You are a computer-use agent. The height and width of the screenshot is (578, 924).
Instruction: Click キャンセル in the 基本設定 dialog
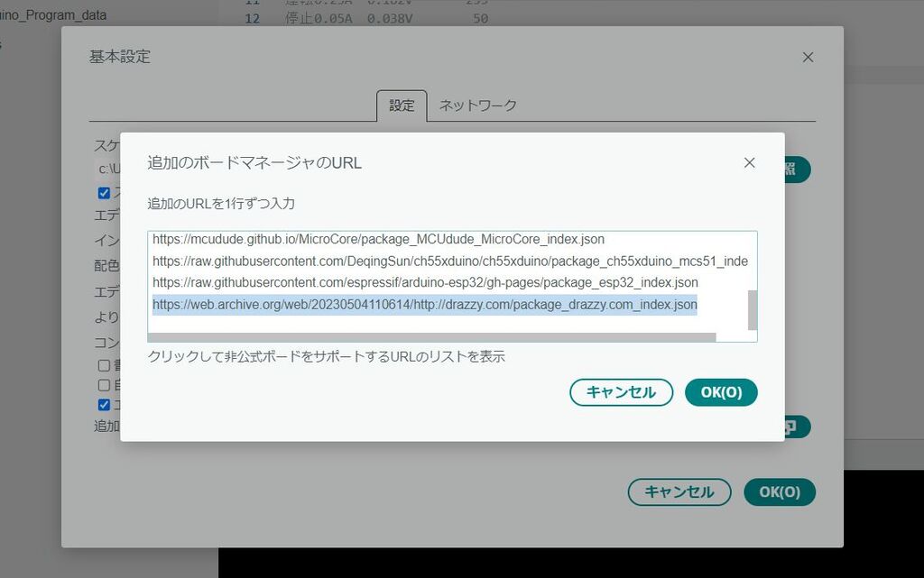click(x=679, y=492)
